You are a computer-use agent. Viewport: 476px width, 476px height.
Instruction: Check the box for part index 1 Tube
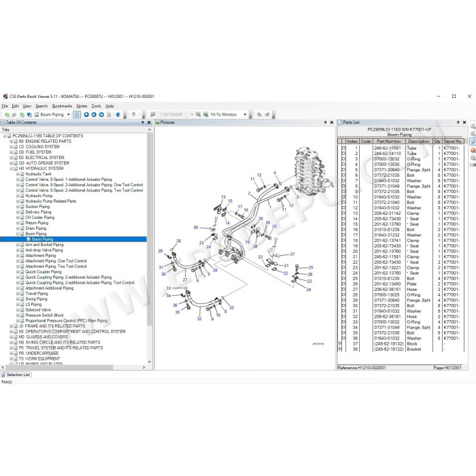343,148
